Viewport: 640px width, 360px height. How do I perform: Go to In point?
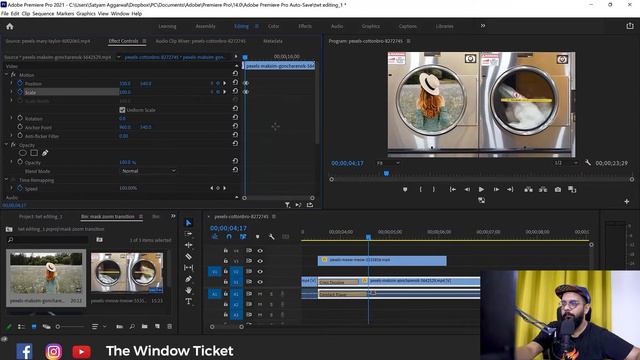click(452, 189)
